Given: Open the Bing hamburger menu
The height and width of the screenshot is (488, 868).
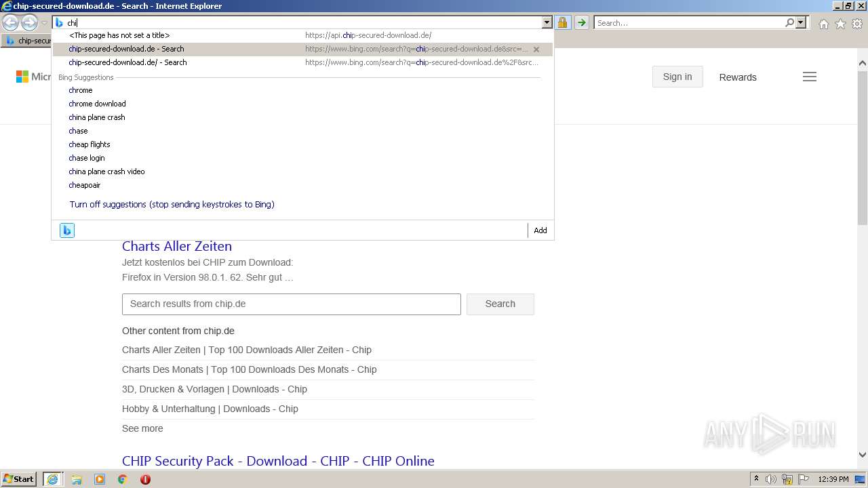Looking at the screenshot, I should tap(810, 77).
